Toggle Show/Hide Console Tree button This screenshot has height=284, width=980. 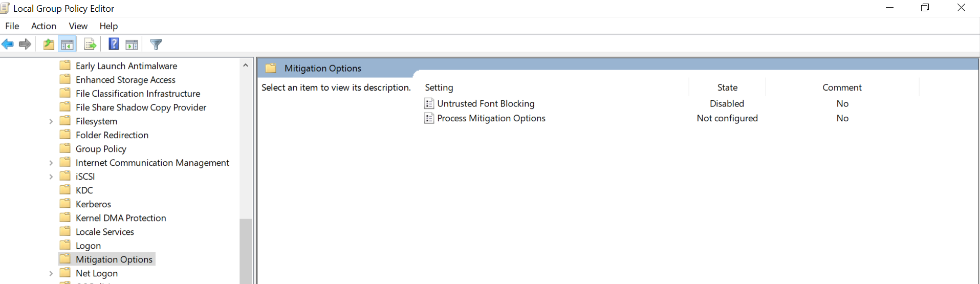[x=67, y=45]
